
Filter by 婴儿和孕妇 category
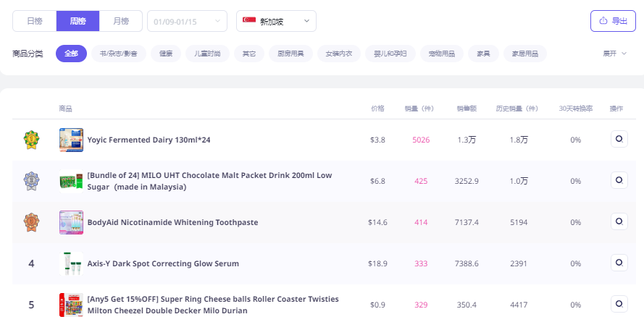(x=390, y=54)
